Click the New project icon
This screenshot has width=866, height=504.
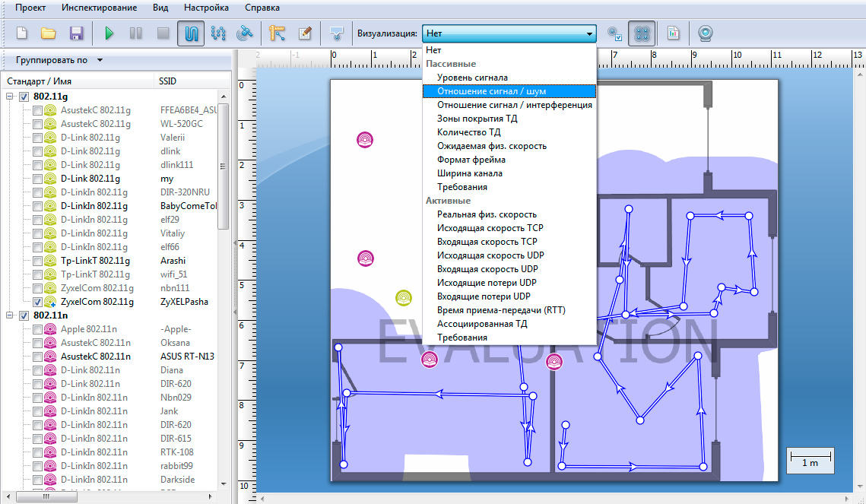coord(22,33)
